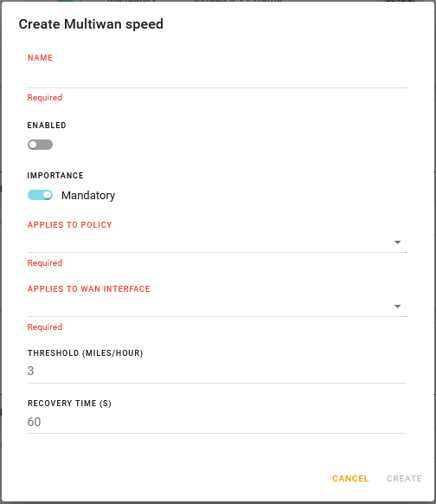Viewport: 436px width, 504px height.
Task: Cancel the Create Multiwan speed dialog
Action: tap(350, 479)
